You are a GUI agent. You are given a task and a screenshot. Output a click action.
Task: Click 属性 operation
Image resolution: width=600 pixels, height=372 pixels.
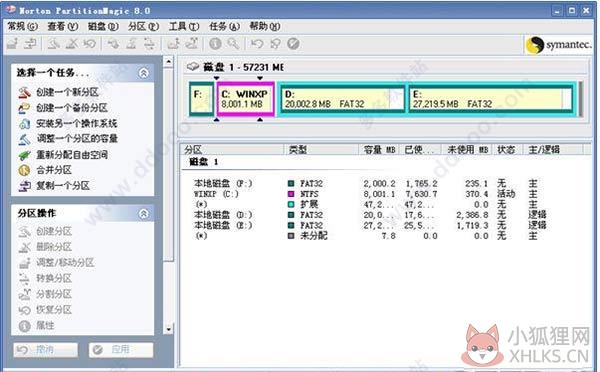pyautogui.click(x=45, y=325)
